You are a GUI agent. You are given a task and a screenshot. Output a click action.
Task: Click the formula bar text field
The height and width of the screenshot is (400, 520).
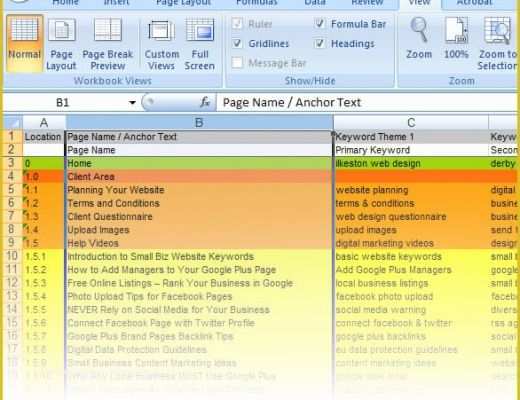(x=367, y=102)
